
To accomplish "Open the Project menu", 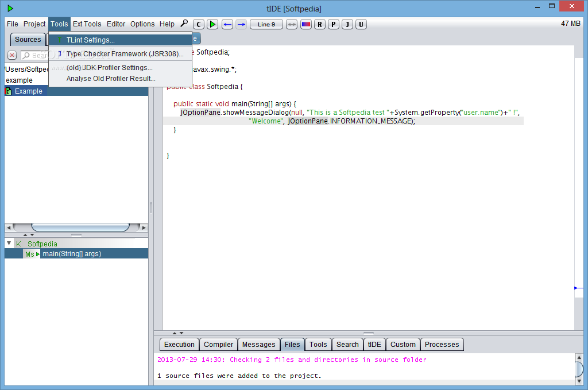I will click(34, 24).
